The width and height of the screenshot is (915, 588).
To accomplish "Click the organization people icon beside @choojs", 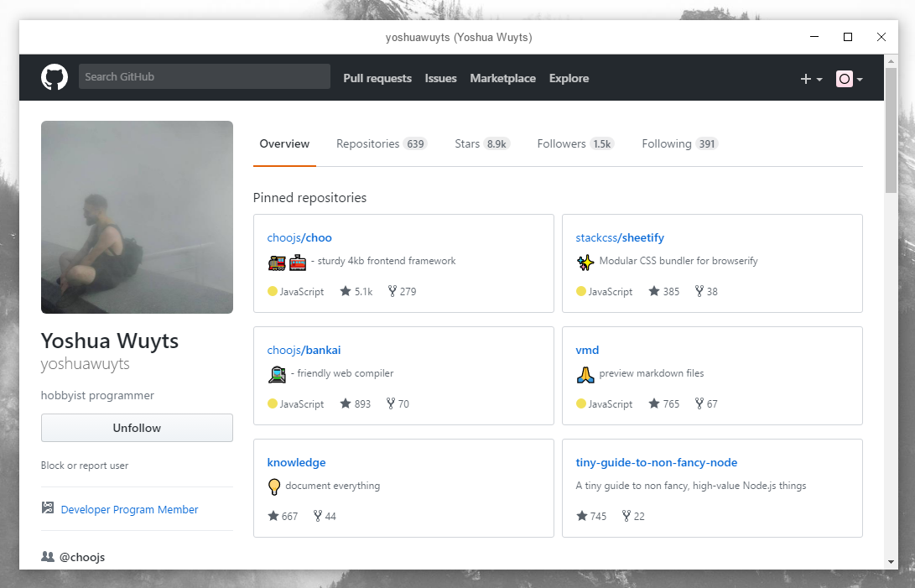I will [x=47, y=556].
